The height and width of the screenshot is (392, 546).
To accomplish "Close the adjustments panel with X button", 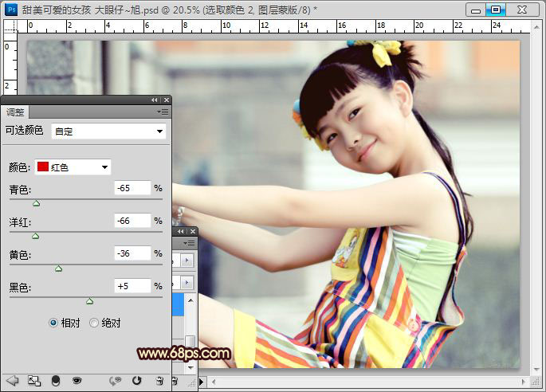I will coord(167,100).
